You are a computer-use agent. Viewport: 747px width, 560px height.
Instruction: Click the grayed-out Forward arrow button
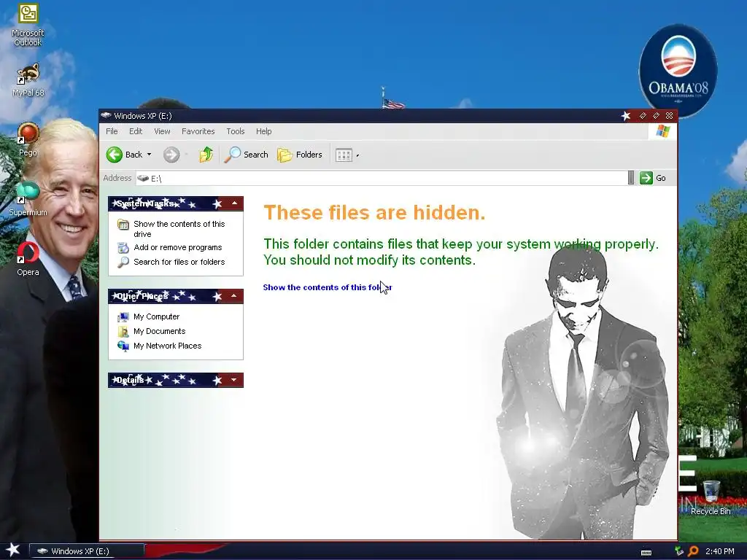[x=171, y=155]
